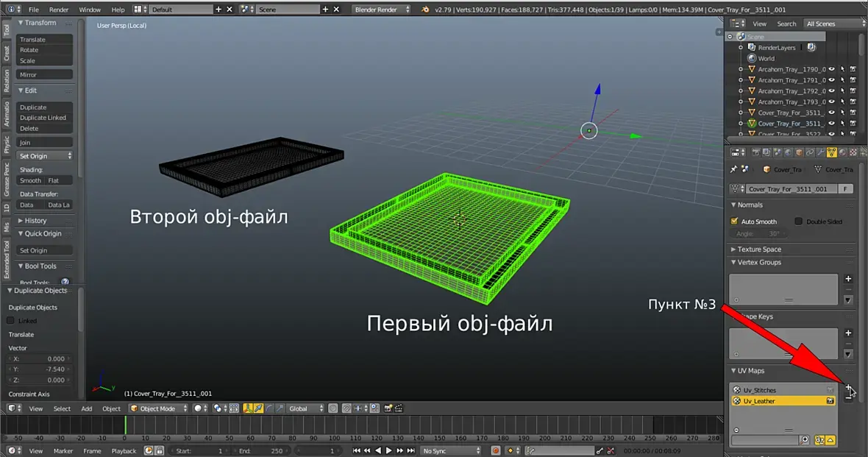
Task: Open the No Sync playback dropdown
Action: click(450, 450)
